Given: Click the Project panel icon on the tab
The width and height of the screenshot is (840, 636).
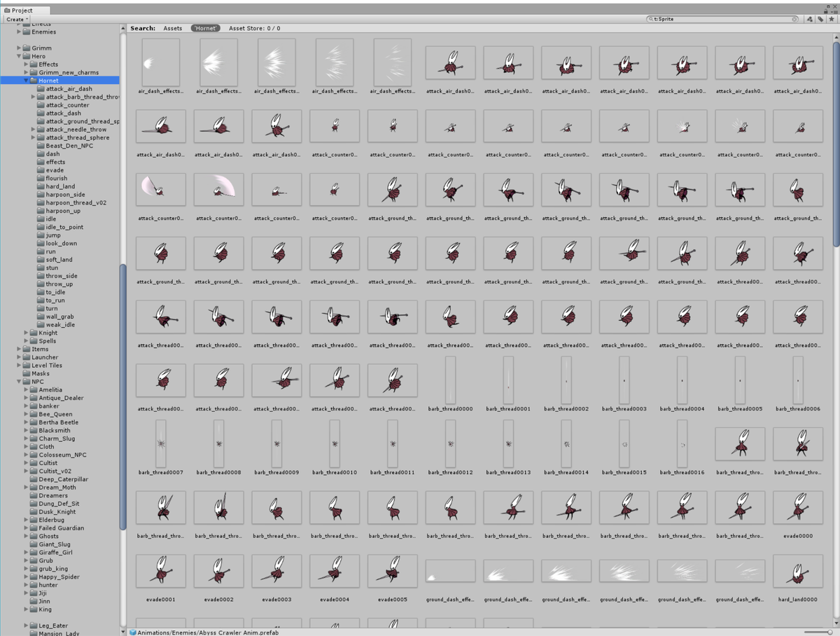Looking at the screenshot, I should coord(6,10).
